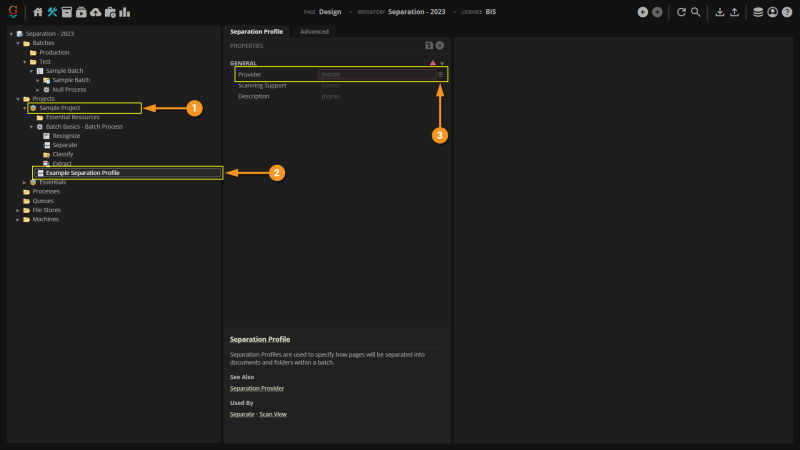
Task: Open the Home page icon
Action: [x=38, y=12]
